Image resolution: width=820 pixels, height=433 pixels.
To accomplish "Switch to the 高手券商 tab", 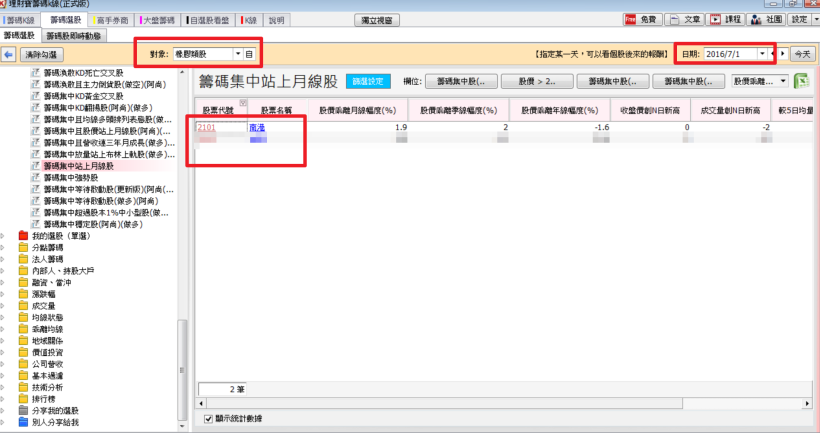I will pos(111,20).
